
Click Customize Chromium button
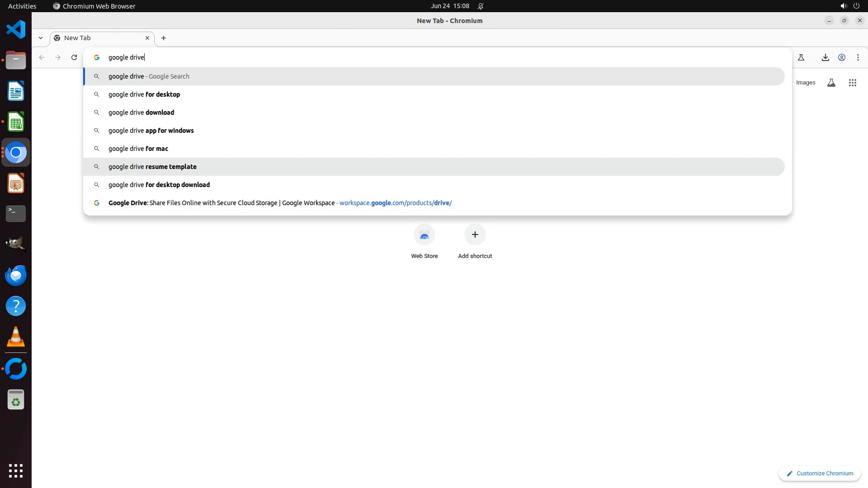pyautogui.click(x=820, y=474)
